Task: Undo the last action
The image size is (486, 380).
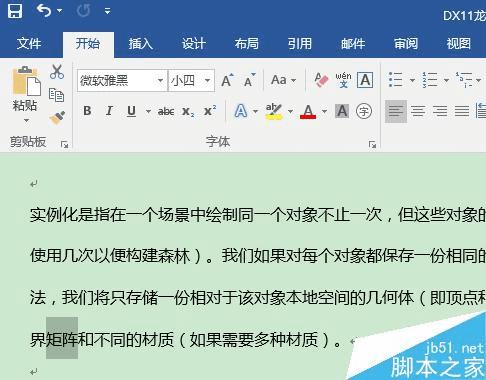Action: click(44, 11)
